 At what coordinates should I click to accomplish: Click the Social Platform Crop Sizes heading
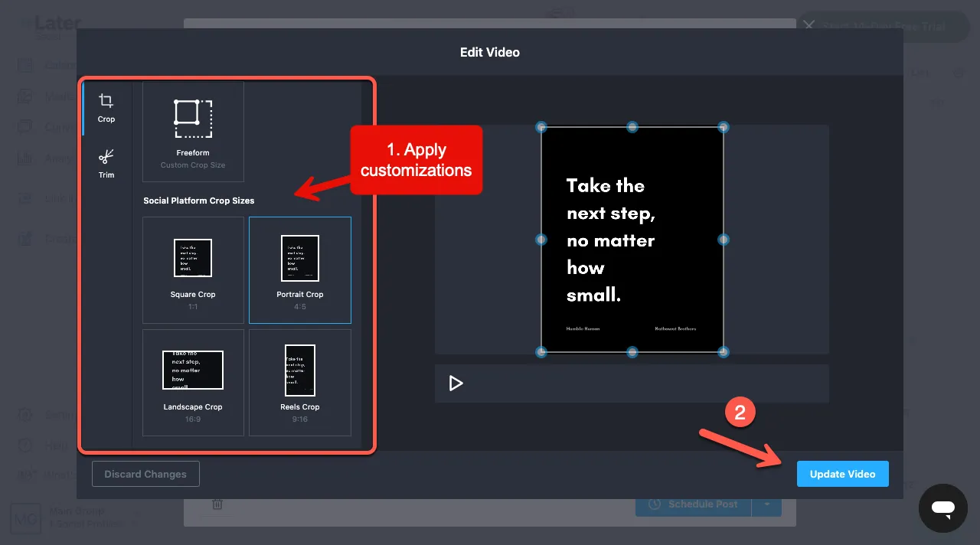click(199, 201)
